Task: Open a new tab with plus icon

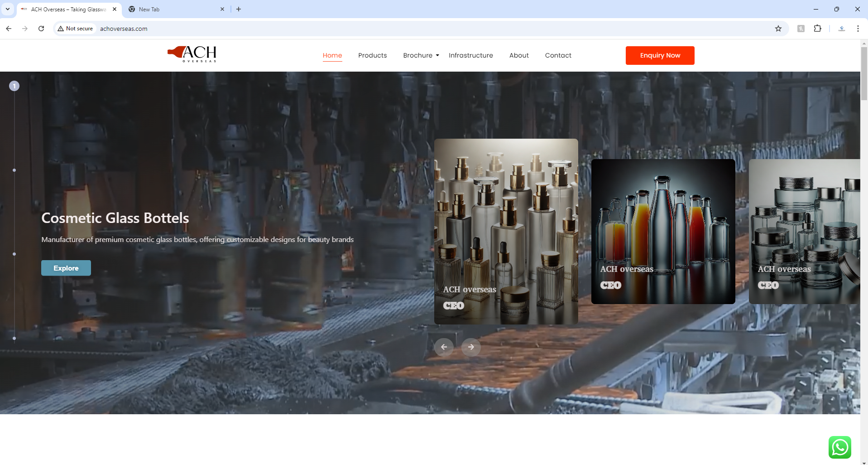Action: 239,9
